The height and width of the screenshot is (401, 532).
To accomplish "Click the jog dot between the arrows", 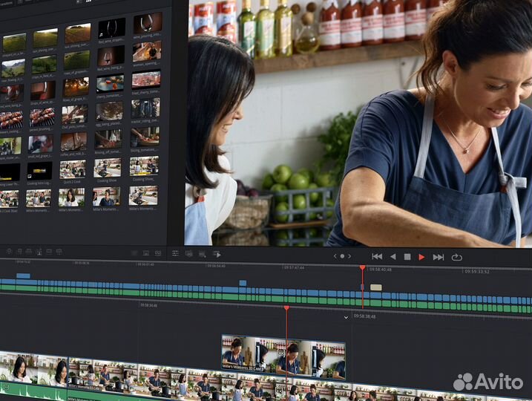I will click(x=342, y=256).
